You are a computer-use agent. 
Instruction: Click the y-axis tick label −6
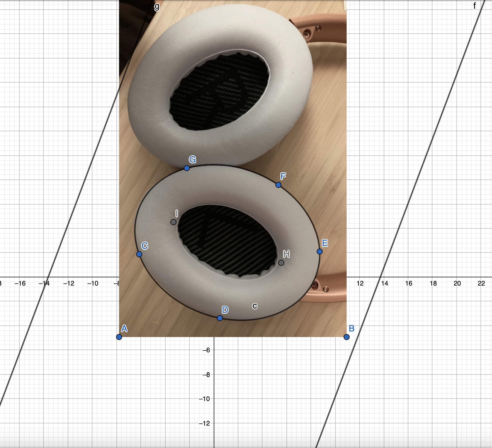(x=206, y=350)
